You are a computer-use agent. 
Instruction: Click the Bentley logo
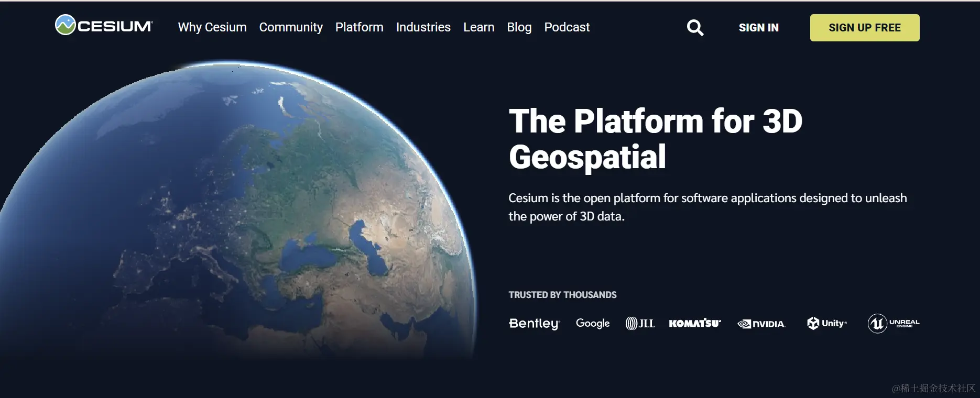click(x=534, y=324)
